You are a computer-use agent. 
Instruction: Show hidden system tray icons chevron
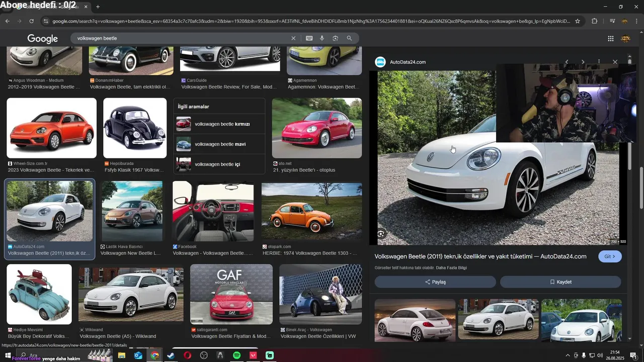568,355
